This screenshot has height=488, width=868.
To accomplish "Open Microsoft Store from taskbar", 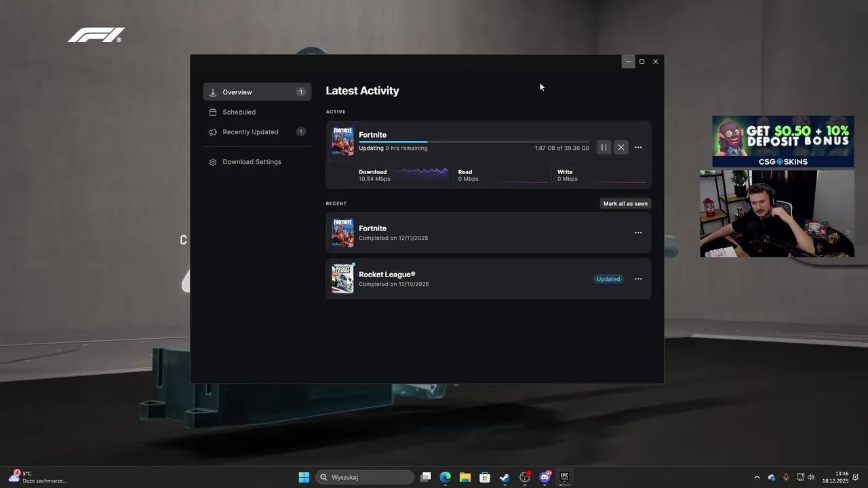I will coord(485,477).
